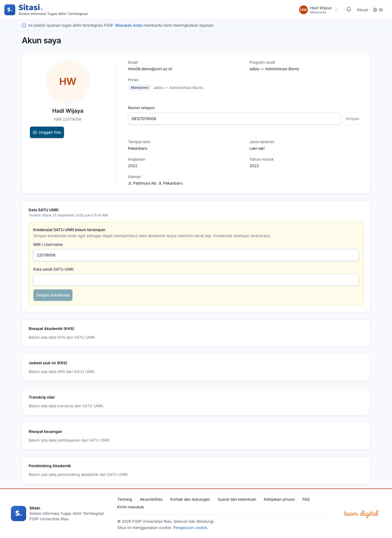Click the Nomor telepon input field

click(x=234, y=119)
